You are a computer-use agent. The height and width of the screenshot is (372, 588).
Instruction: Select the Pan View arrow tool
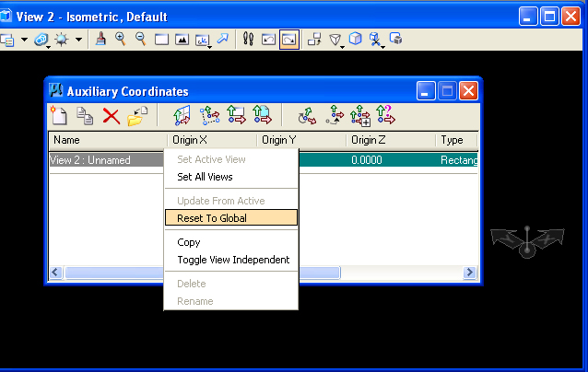[x=223, y=39]
